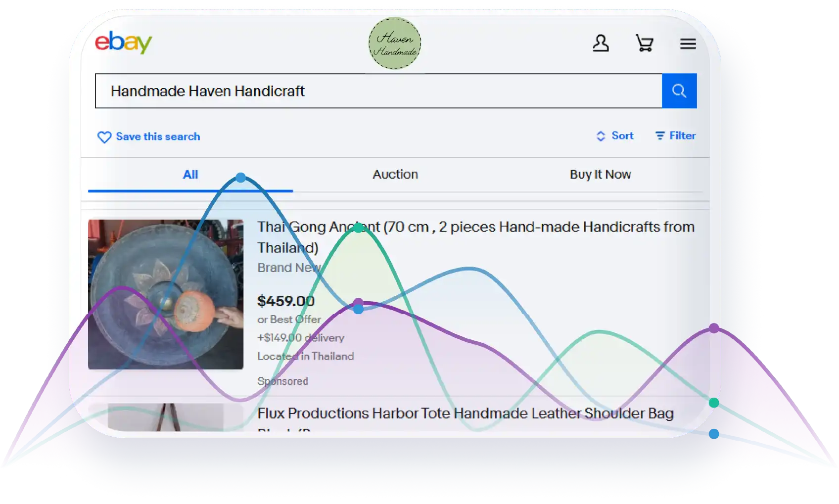Click the $459.00 price on the Thai Gong listing
Screen dimensions: 839x504
pos(286,301)
